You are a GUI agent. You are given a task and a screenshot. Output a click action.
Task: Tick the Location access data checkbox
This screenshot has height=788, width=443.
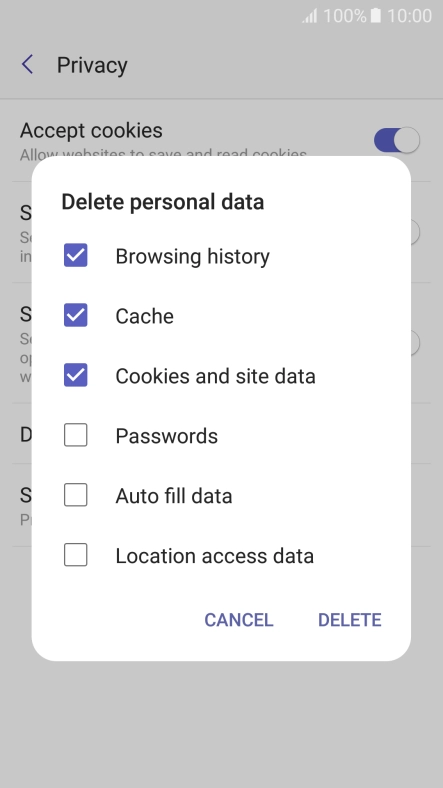click(x=75, y=555)
